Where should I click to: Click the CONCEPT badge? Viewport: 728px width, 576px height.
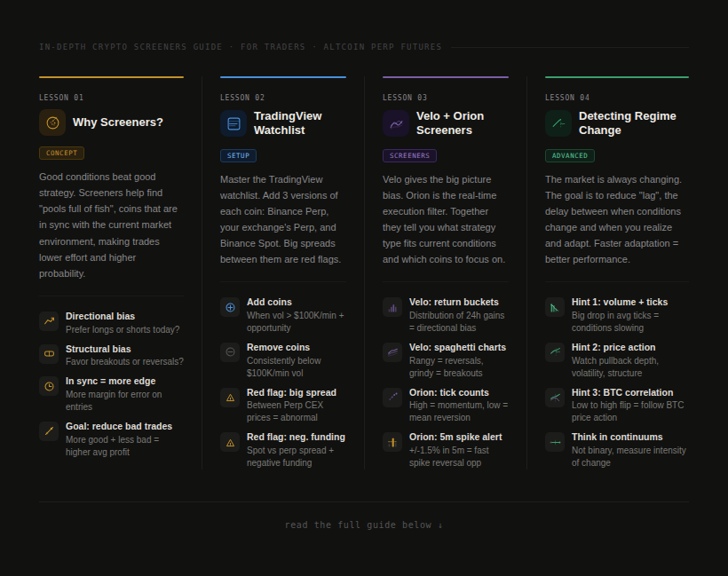[x=62, y=154]
